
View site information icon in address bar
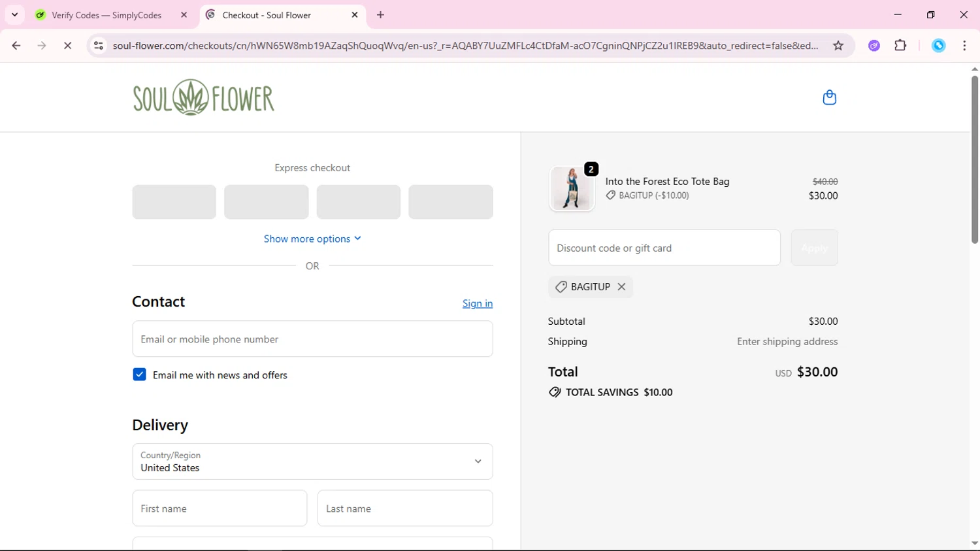99,46
